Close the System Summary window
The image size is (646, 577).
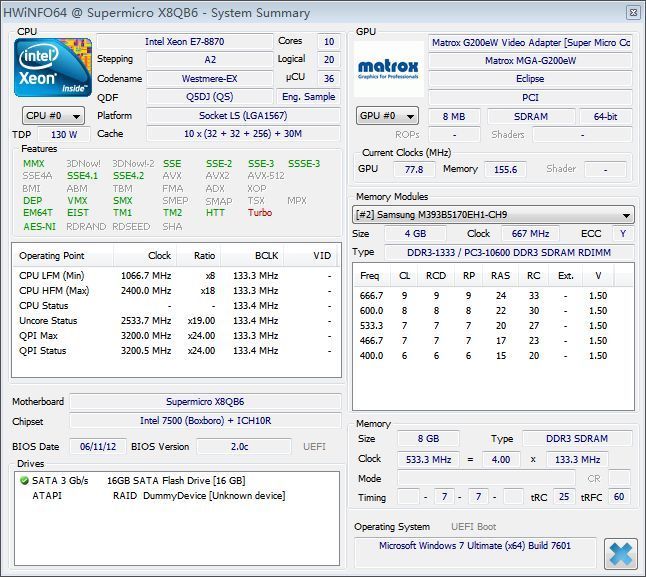(x=633, y=12)
